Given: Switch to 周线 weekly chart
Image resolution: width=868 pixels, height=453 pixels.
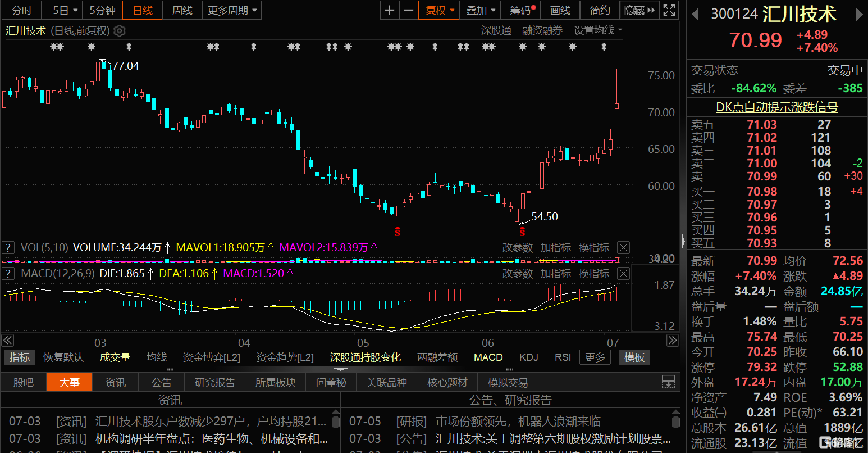Looking at the screenshot, I should [x=182, y=10].
